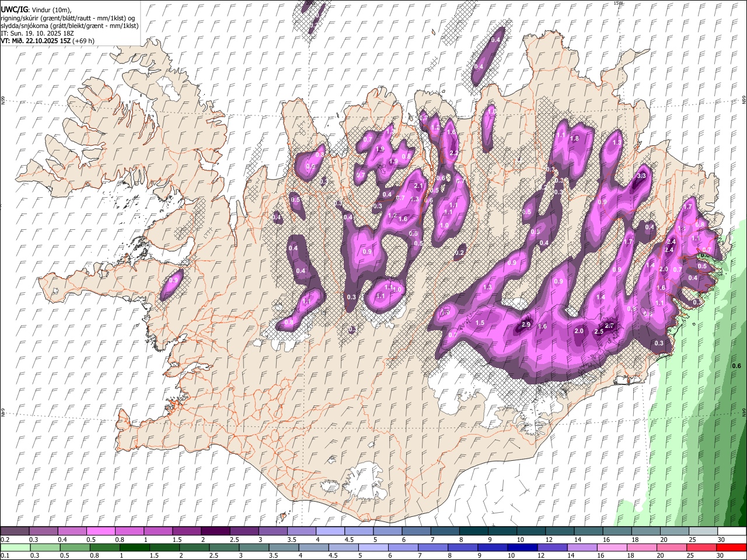Click the 2.7 snowfall value on the map
Screen dimensions: 747x560
click(x=610, y=325)
